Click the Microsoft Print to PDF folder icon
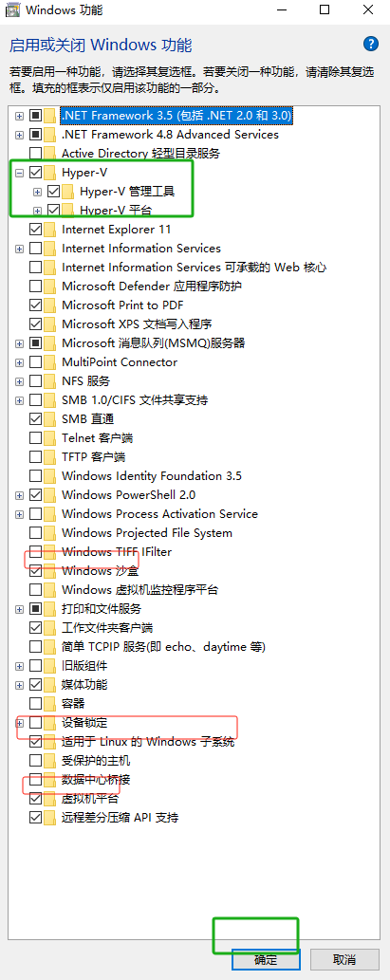The height and width of the screenshot is (980, 390). (x=50, y=305)
